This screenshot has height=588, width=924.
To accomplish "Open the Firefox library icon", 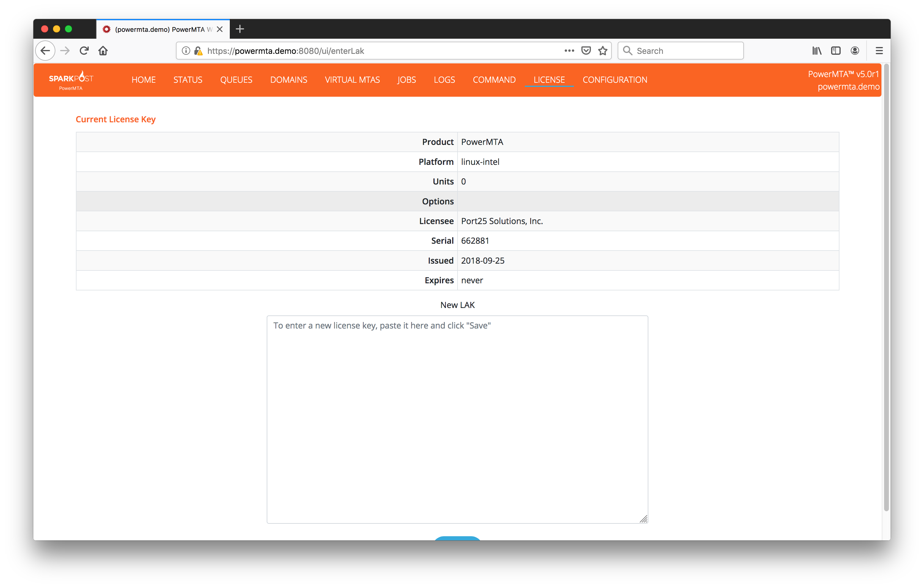I will click(x=817, y=51).
